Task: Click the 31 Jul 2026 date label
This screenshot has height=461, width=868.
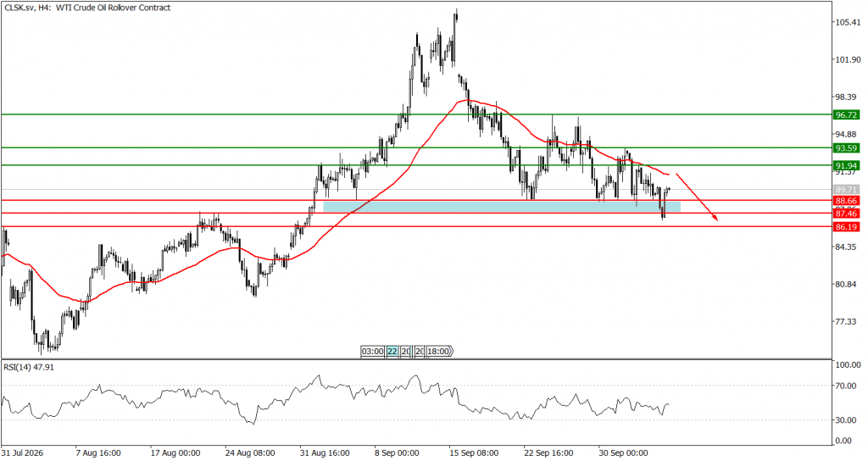Action: pyautogui.click(x=23, y=453)
